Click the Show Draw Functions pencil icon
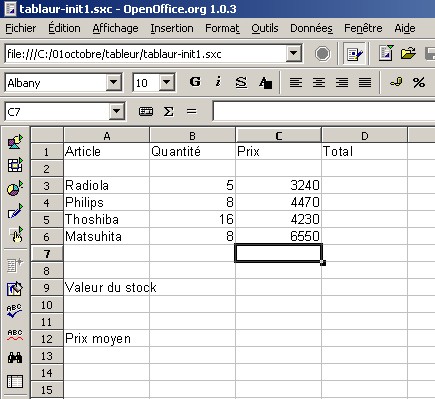This screenshot has height=399, width=435. point(15,211)
